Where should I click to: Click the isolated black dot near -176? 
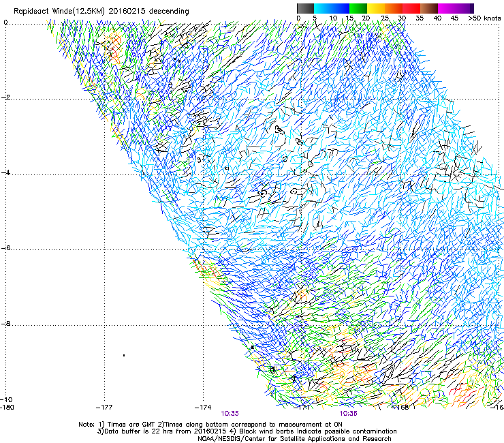(x=124, y=355)
